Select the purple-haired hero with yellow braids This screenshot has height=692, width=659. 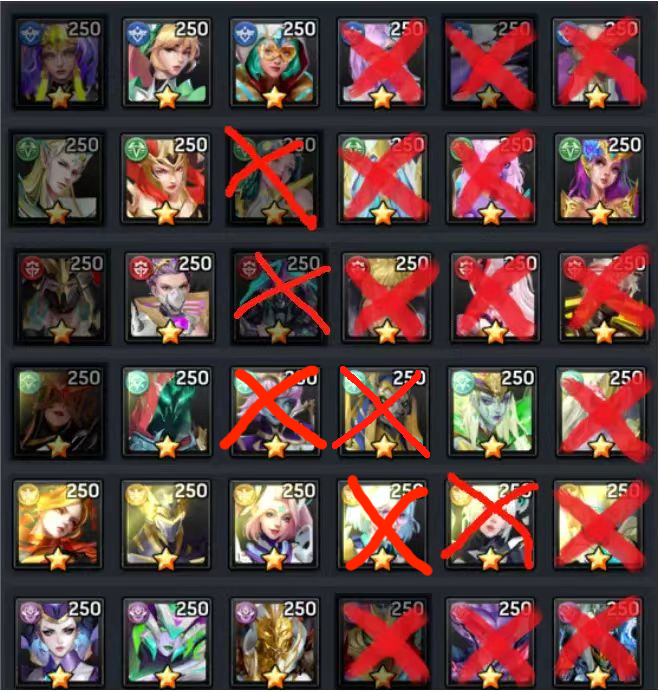[59, 62]
